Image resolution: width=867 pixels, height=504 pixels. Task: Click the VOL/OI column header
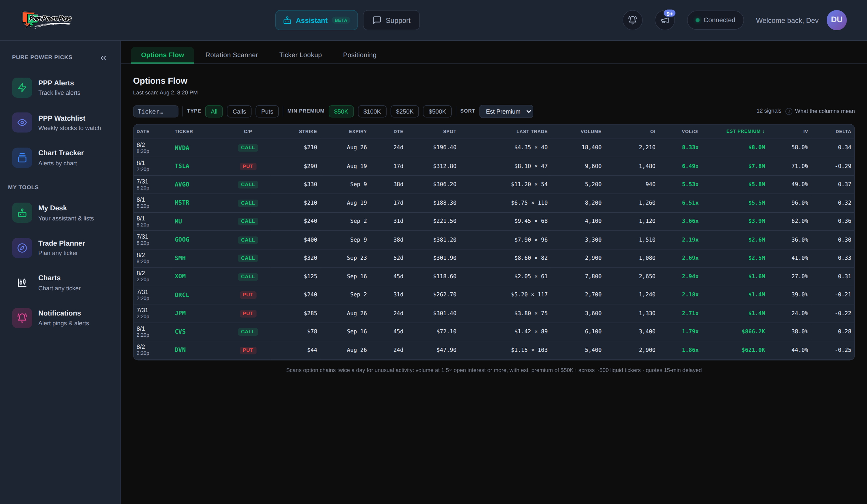[690, 131]
